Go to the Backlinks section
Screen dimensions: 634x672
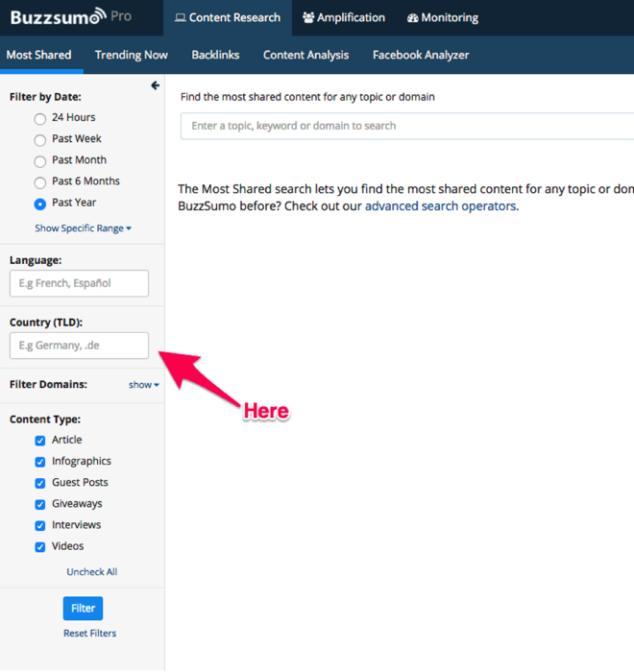click(215, 55)
